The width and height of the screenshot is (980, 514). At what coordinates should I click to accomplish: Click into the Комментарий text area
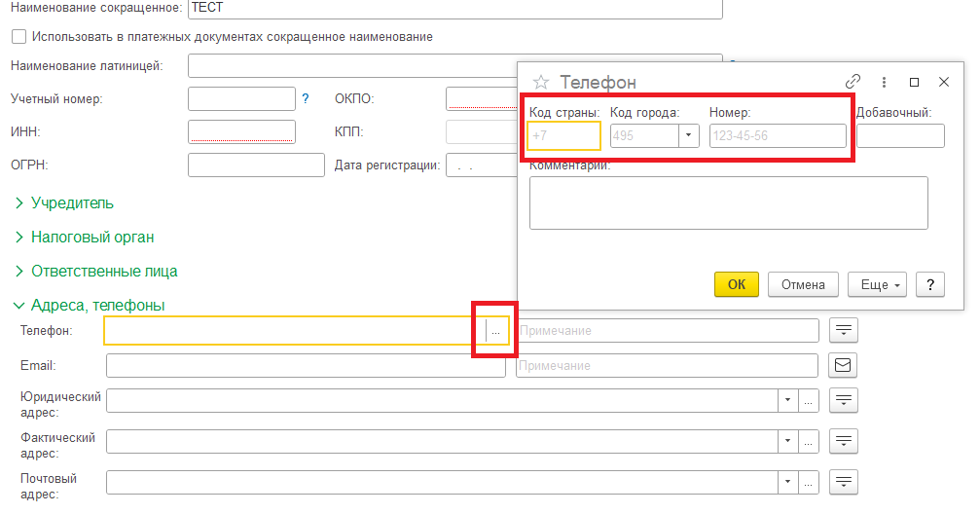728,203
